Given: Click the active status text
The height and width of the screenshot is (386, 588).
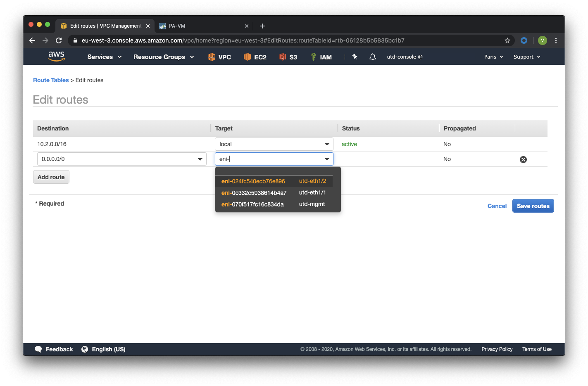Looking at the screenshot, I should pos(349,144).
